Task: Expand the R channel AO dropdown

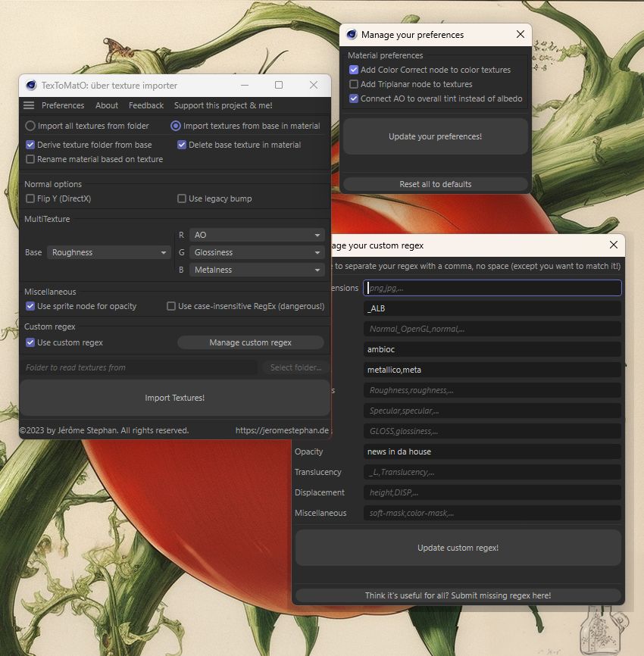Action: click(x=257, y=235)
